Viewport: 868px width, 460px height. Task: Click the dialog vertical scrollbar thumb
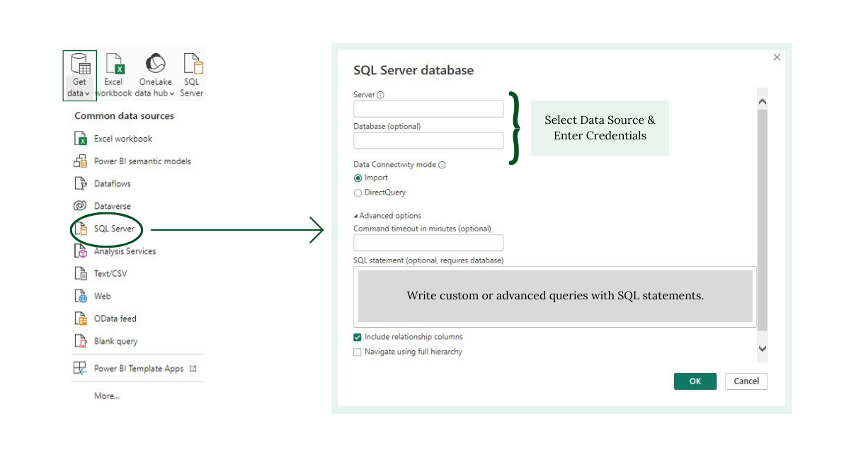click(x=763, y=221)
